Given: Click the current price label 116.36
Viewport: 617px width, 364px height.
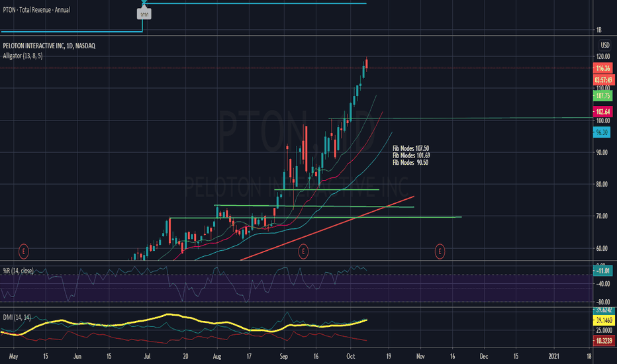Looking at the screenshot, I should [x=603, y=68].
